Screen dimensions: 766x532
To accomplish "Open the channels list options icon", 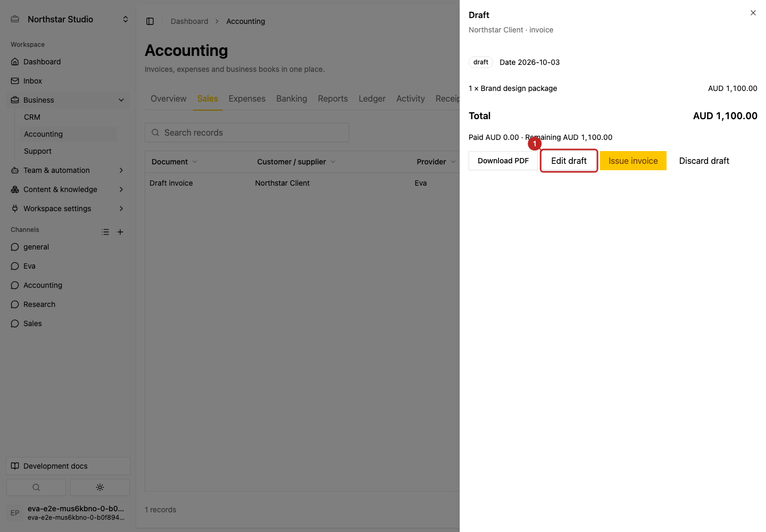I will pyautogui.click(x=105, y=232).
